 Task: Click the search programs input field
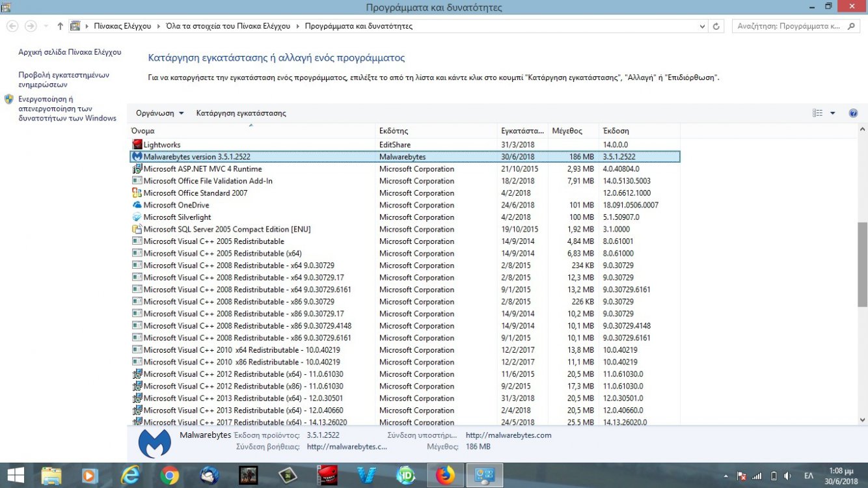pos(787,27)
